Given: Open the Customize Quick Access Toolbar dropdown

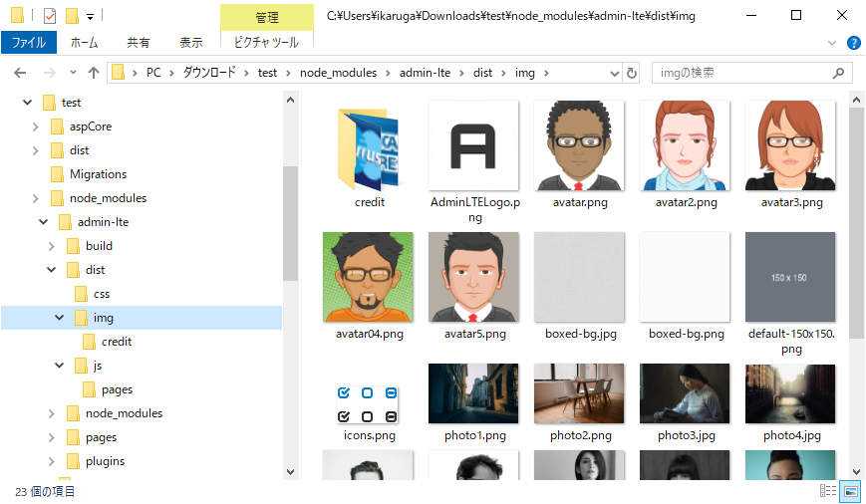Looking at the screenshot, I should coord(90,17).
